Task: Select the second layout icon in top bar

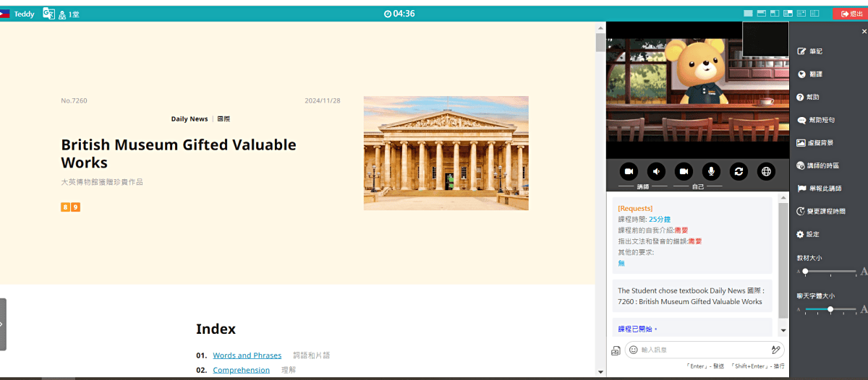Action: coord(762,14)
